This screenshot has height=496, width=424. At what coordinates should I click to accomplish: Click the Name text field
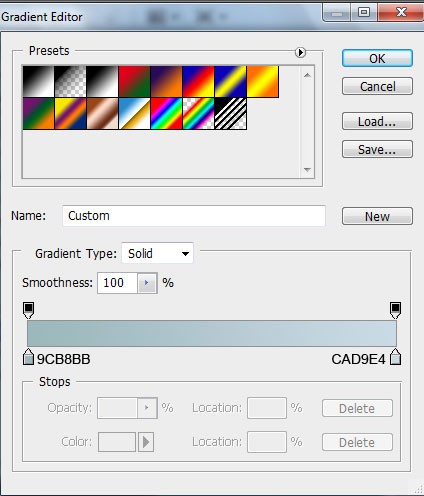point(194,216)
